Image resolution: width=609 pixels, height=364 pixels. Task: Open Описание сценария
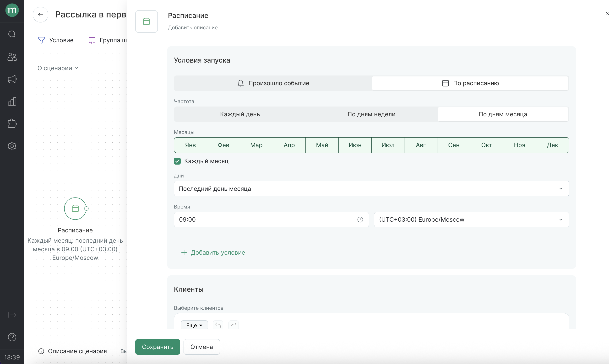point(73,351)
